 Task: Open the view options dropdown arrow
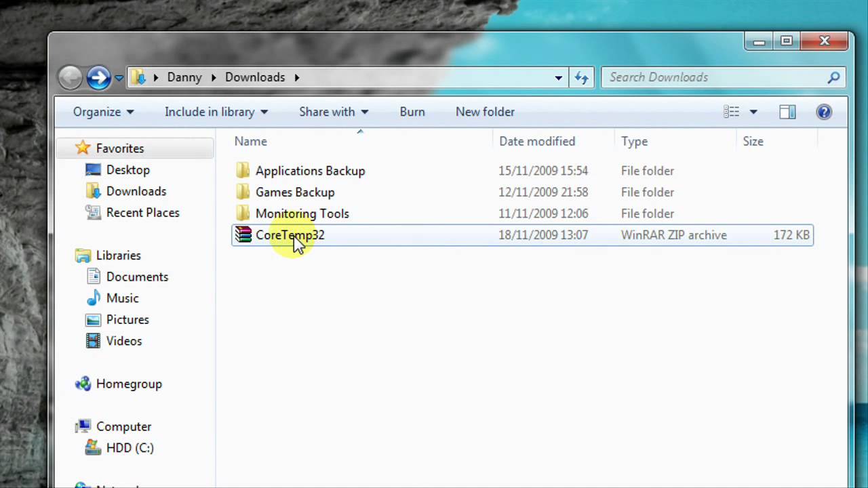[753, 112]
